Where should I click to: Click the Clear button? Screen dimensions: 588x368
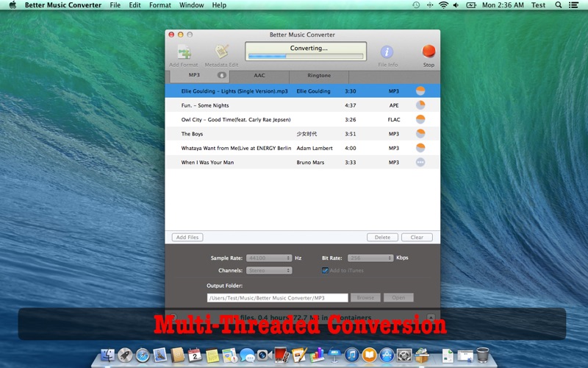tap(417, 237)
